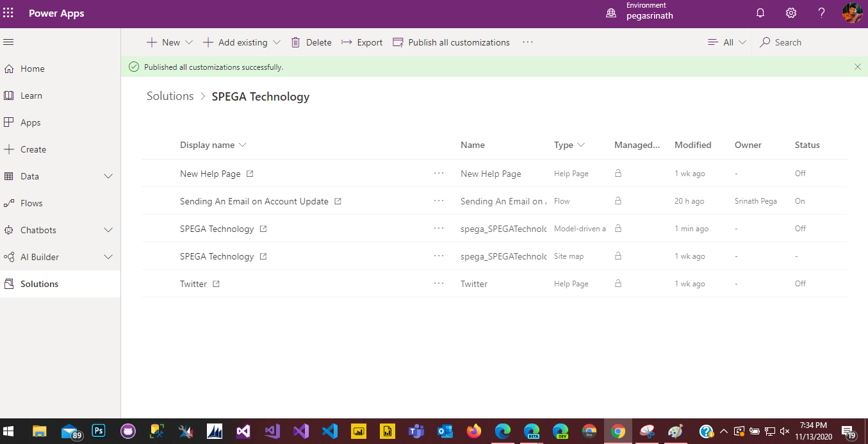Expand the New dropdown in the toolbar

click(x=190, y=42)
